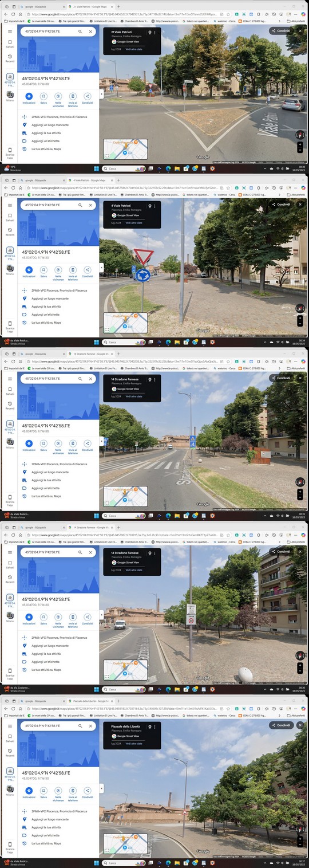Open three-dot menu on 4 Viale Patrioti card
The image size is (309, 868).
click(x=154, y=206)
